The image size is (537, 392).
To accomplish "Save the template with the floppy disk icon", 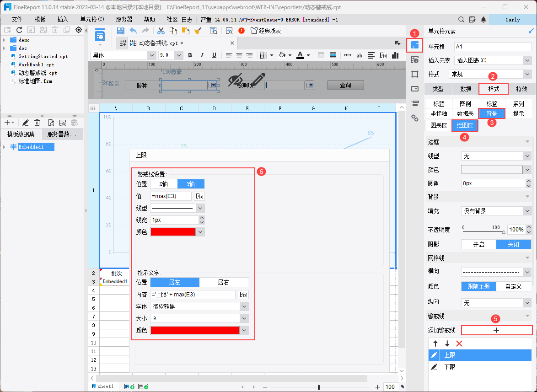I will click(121, 31).
